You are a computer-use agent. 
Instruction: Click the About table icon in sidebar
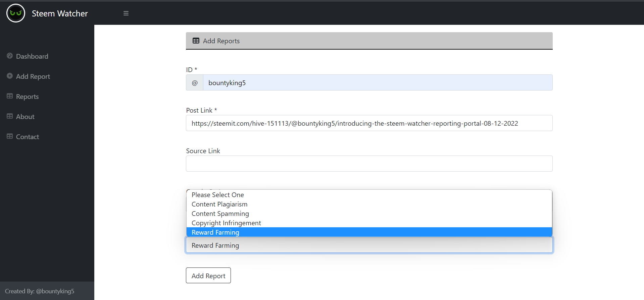(x=10, y=116)
